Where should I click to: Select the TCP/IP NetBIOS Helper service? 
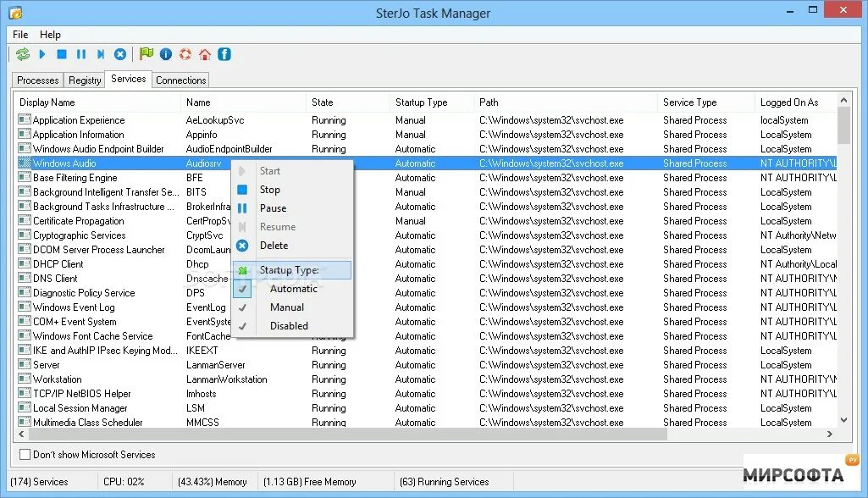pyautogui.click(x=426, y=394)
